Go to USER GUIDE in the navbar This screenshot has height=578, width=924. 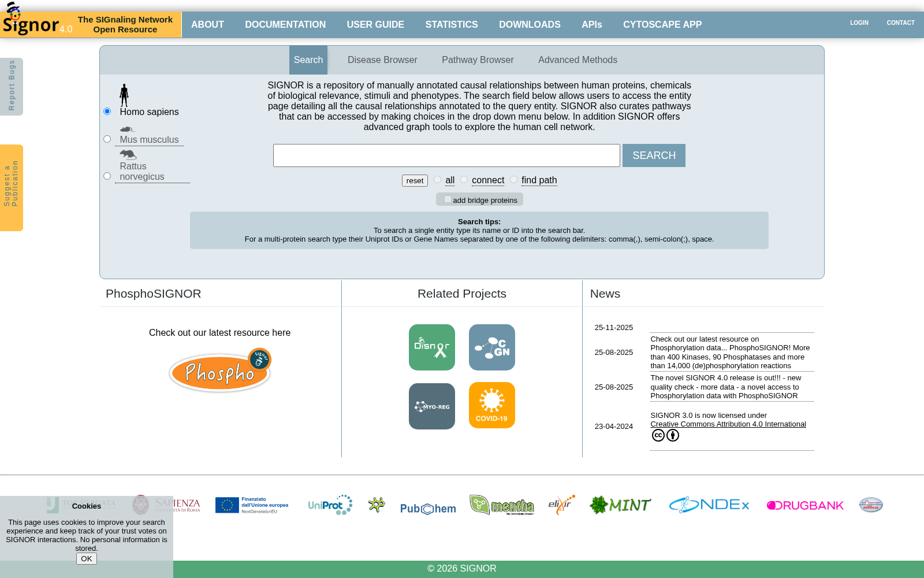pos(375,25)
